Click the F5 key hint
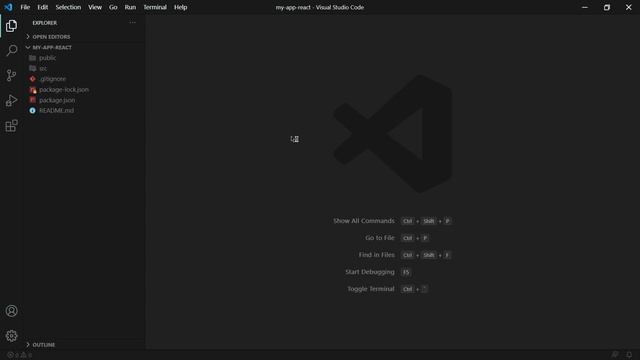 [x=406, y=272]
